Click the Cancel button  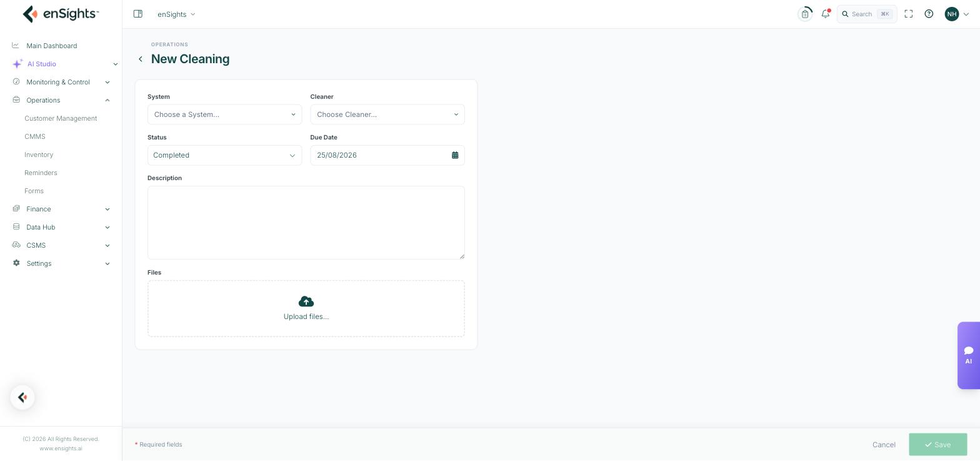pyautogui.click(x=884, y=445)
